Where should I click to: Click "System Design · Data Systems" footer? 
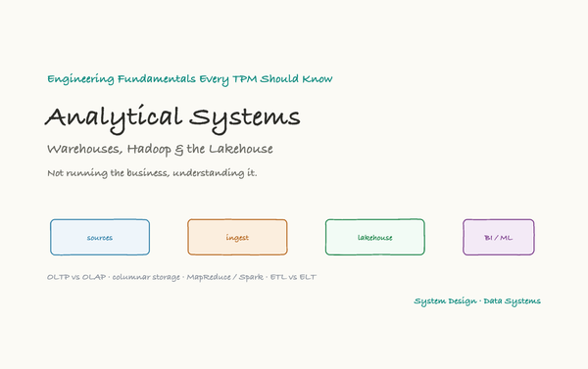tap(477, 301)
